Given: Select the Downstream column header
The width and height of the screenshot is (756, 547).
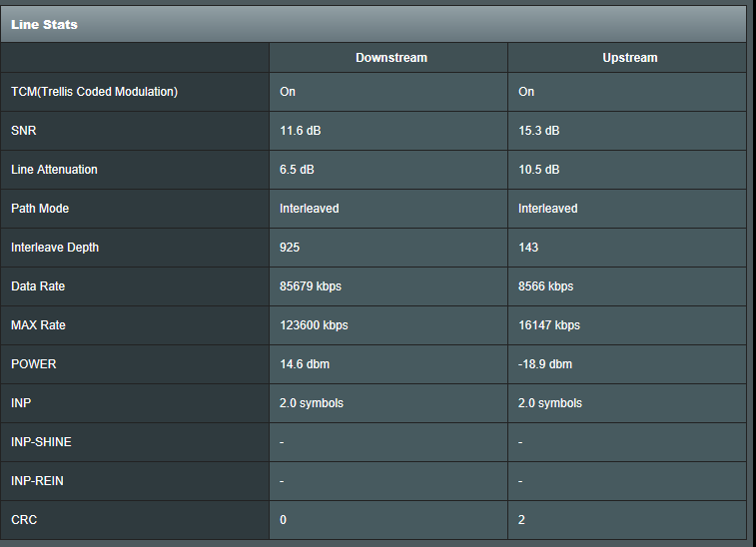Looking at the screenshot, I should (390, 58).
